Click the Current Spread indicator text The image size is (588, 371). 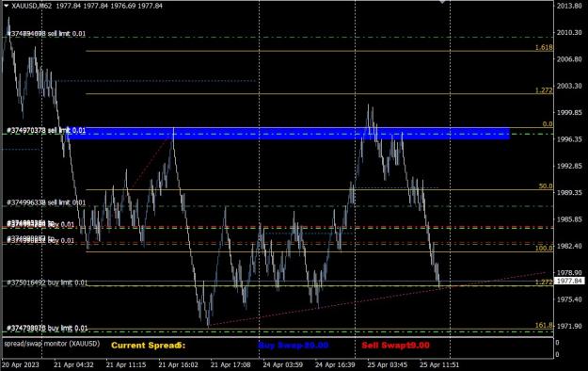pos(148,346)
